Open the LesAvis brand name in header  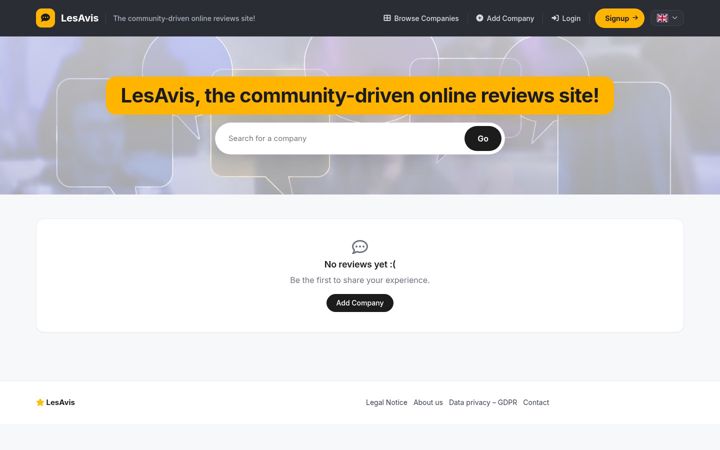pyautogui.click(x=79, y=18)
